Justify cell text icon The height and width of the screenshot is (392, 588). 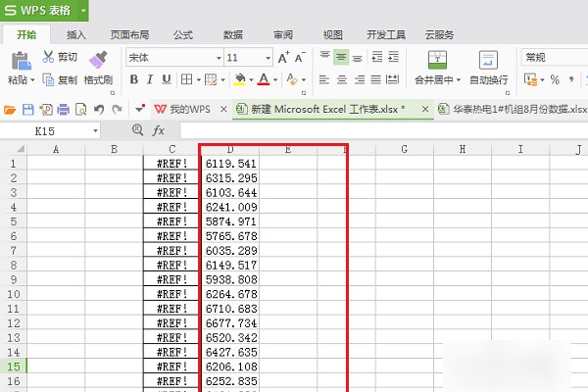click(x=375, y=79)
